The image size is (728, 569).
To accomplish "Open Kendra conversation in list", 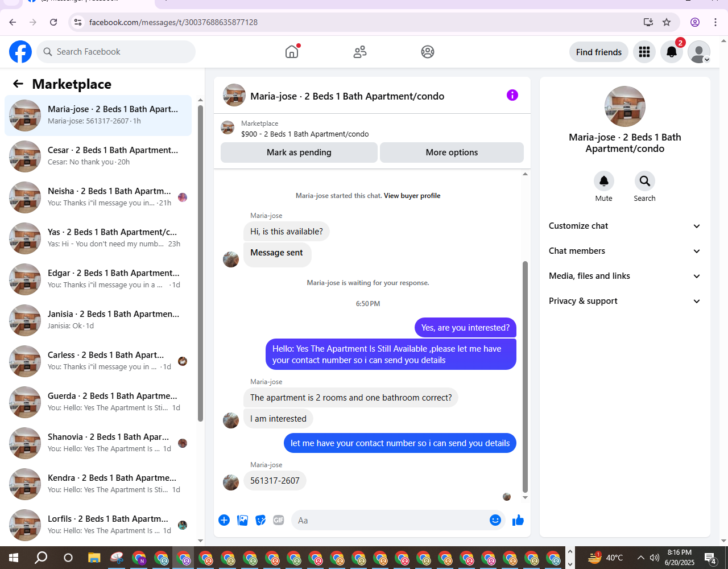I will (98, 484).
